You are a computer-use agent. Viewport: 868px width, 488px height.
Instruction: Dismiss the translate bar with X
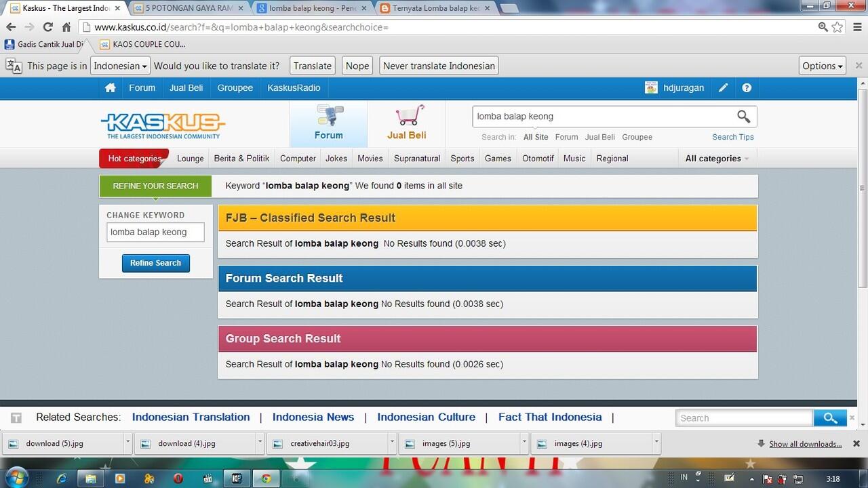[859, 66]
